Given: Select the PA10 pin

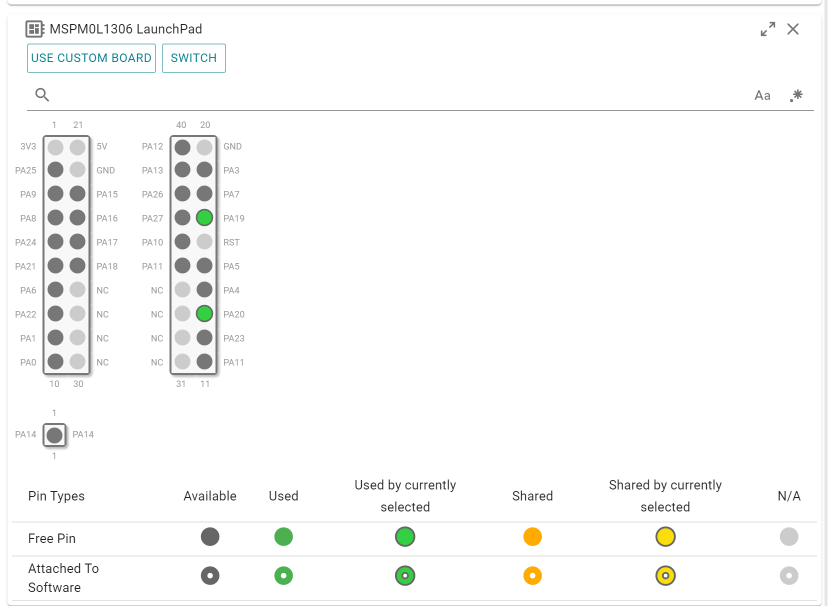Looking at the screenshot, I should (182, 242).
